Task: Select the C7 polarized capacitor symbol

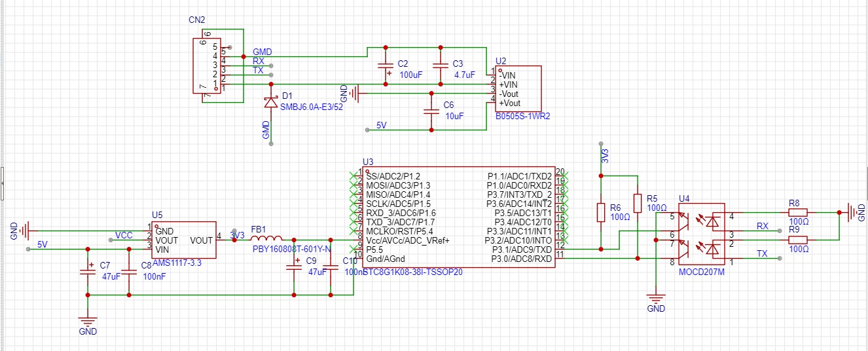Action: point(87,272)
